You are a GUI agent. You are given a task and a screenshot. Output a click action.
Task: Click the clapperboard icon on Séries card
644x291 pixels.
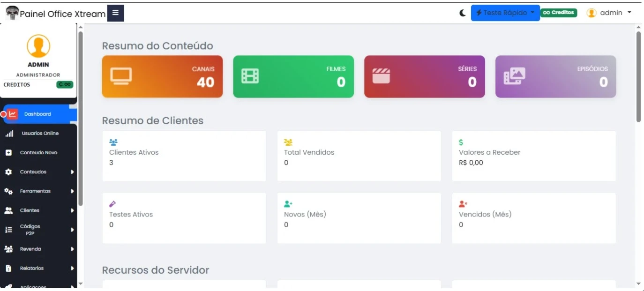(x=381, y=76)
